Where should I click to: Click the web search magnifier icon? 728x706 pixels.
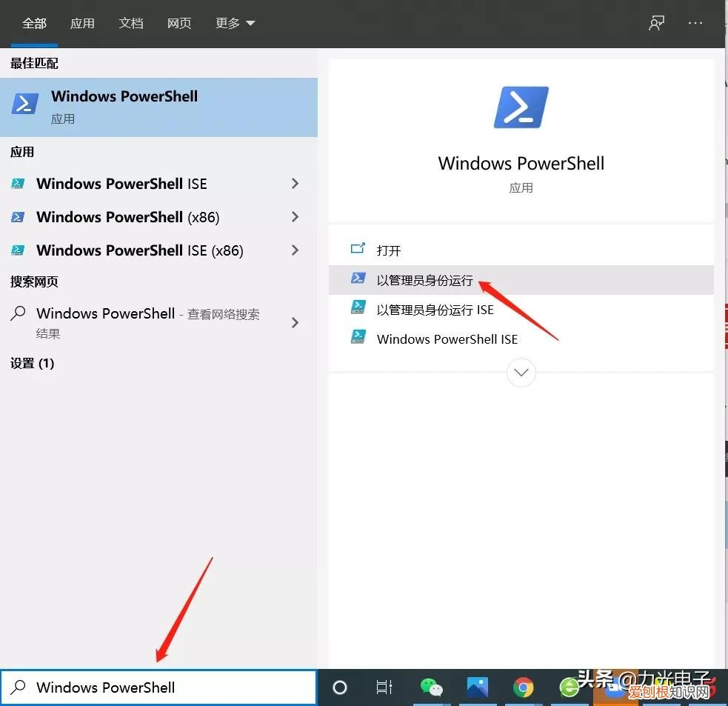click(18, 313)
